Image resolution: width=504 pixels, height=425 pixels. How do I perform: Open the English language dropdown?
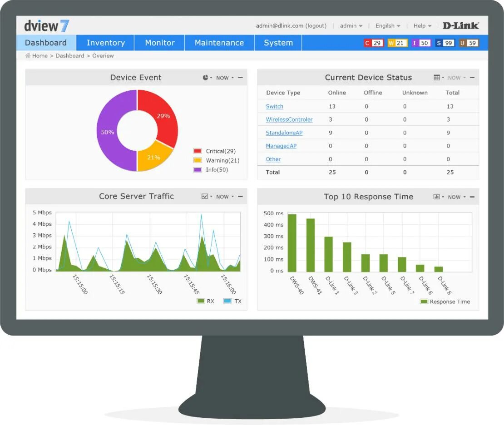tap(388, 26)
